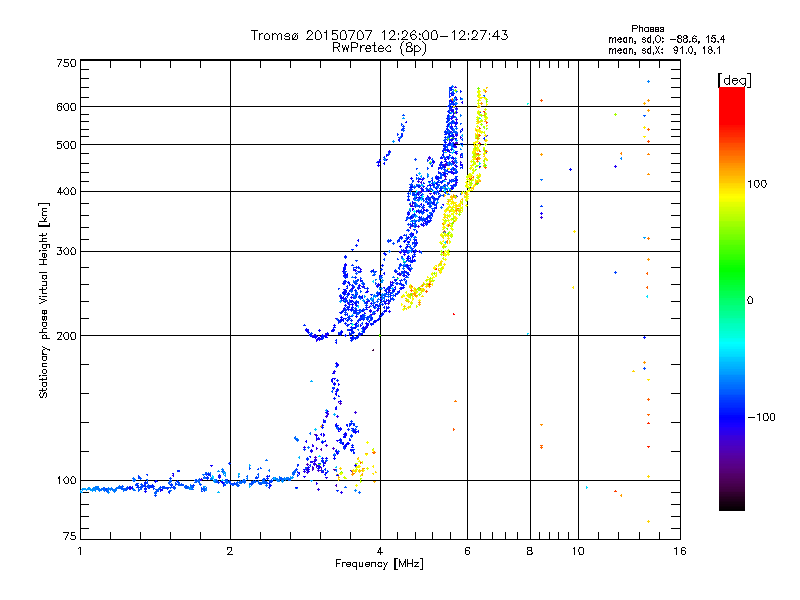Screen dimensions: 800x600
Task: Click the y-axis tick label '200'
Action: click(66, 336)
